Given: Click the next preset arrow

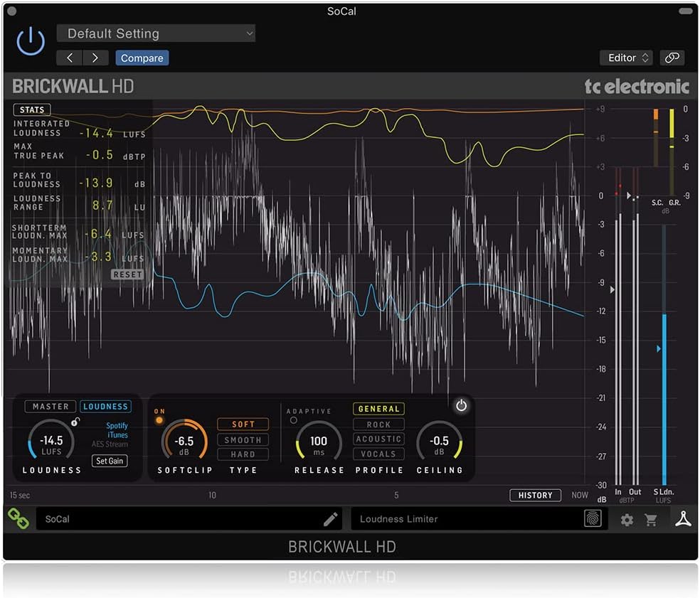Looking at the screenshot, I should coord(96,58).
